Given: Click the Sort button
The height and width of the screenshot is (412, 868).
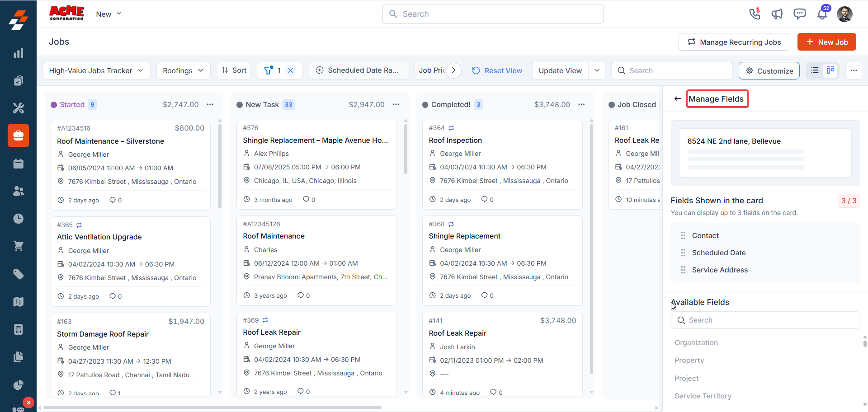Looking at the screenshot, I should point(234,70).
